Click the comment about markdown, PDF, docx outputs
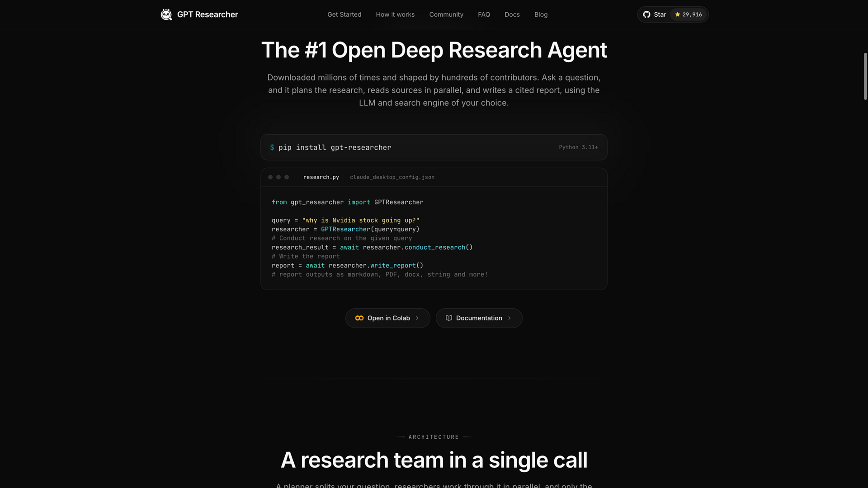 (379, 274)
